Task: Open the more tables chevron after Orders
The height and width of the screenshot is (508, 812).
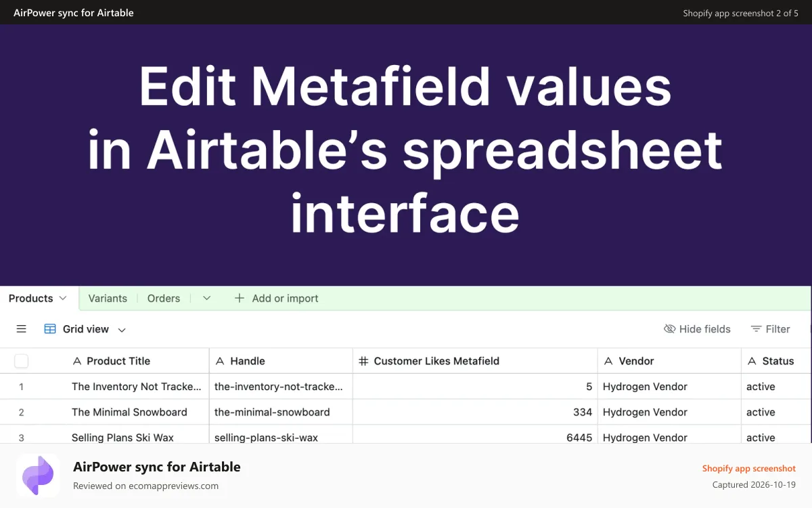Action: [x=207, y=298]
